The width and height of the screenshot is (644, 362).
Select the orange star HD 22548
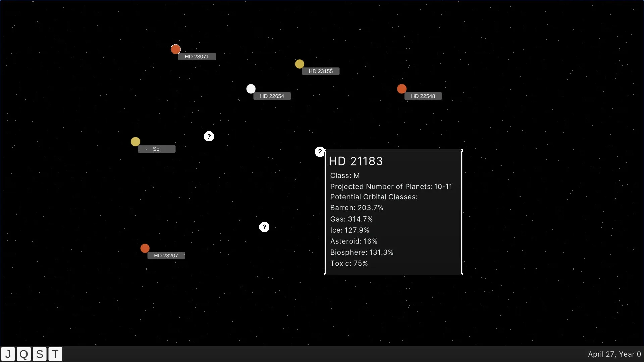(x=401, y=89)
